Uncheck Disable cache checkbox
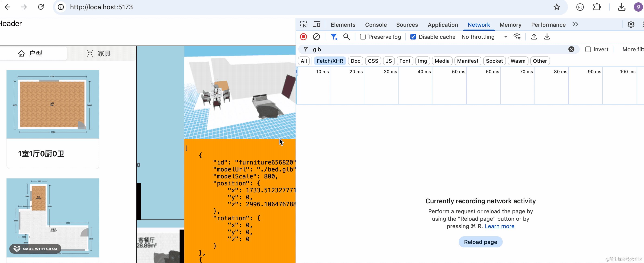 413,37
